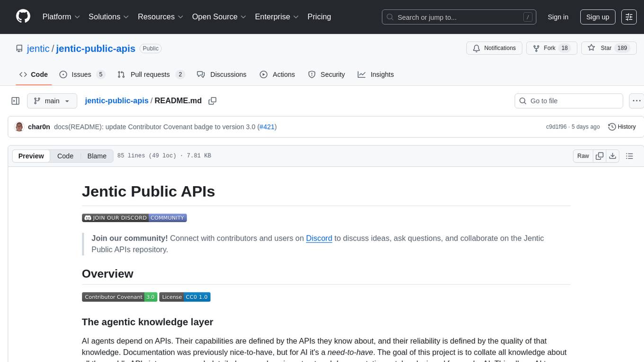The image size is (644, 362).
Task: Open jentic-public-apis repo title link
Action: pos(96,49)
